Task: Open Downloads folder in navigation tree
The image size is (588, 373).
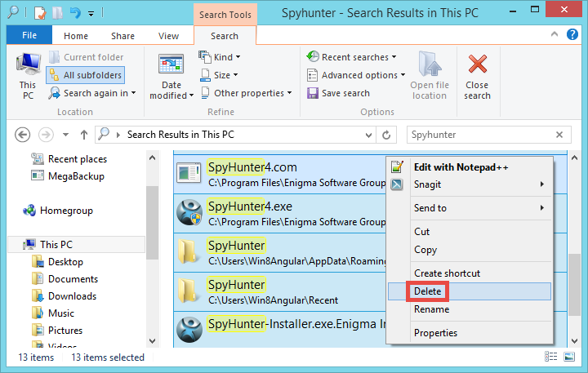Action: point(65,296)
